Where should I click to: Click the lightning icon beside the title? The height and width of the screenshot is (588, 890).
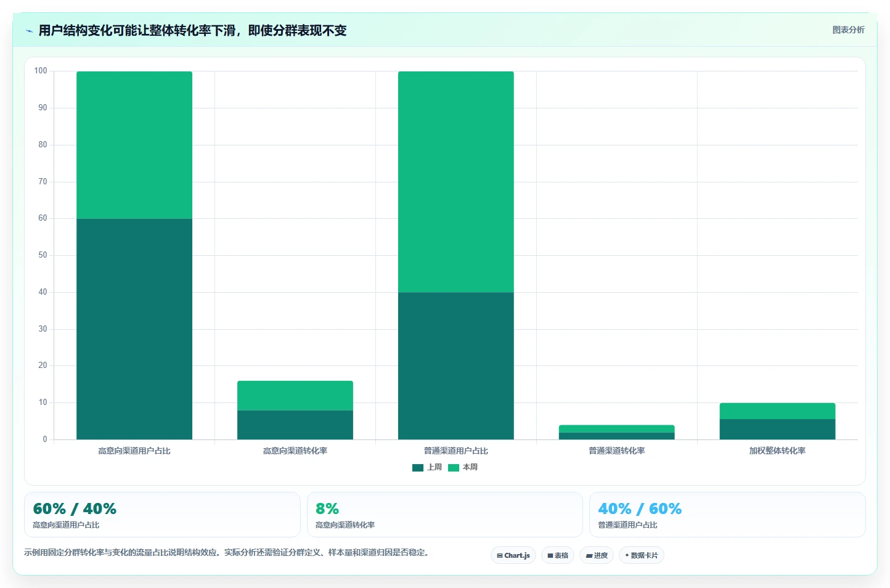[x=29, y=31]
